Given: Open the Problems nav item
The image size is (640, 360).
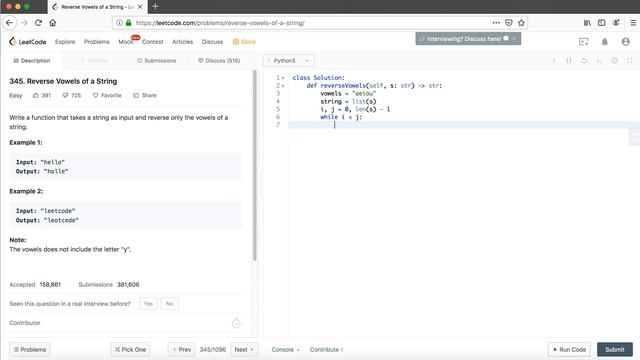Looking at the screenshot, I should [x=97, y=42].
